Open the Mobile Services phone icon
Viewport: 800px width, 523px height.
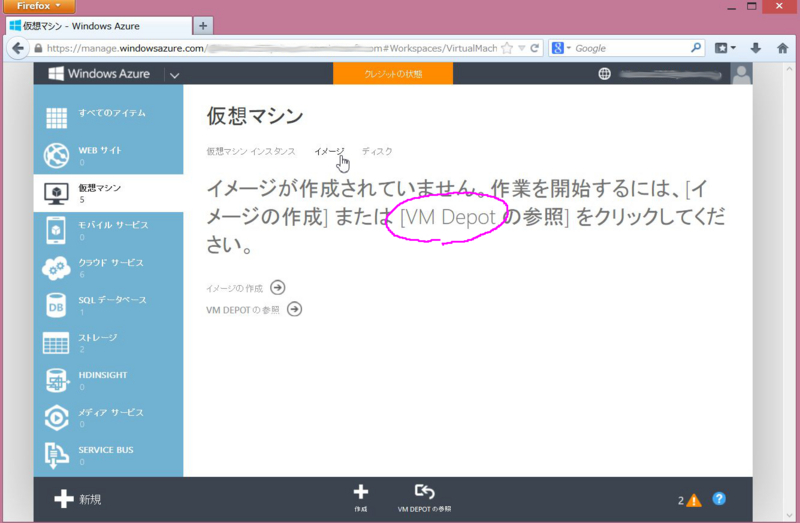tap(56, 230)
